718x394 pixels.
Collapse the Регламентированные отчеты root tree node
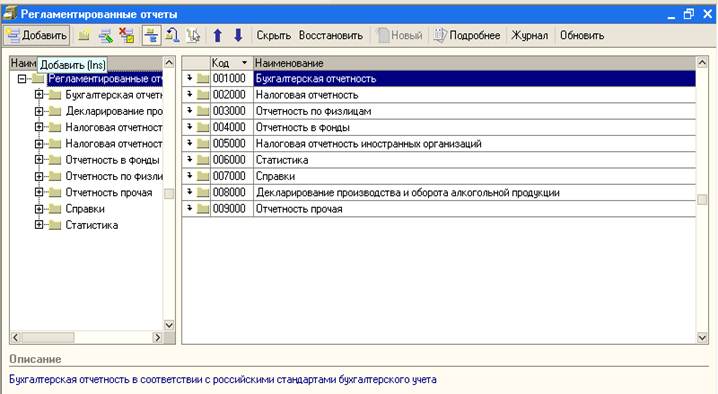pos(22,79)
